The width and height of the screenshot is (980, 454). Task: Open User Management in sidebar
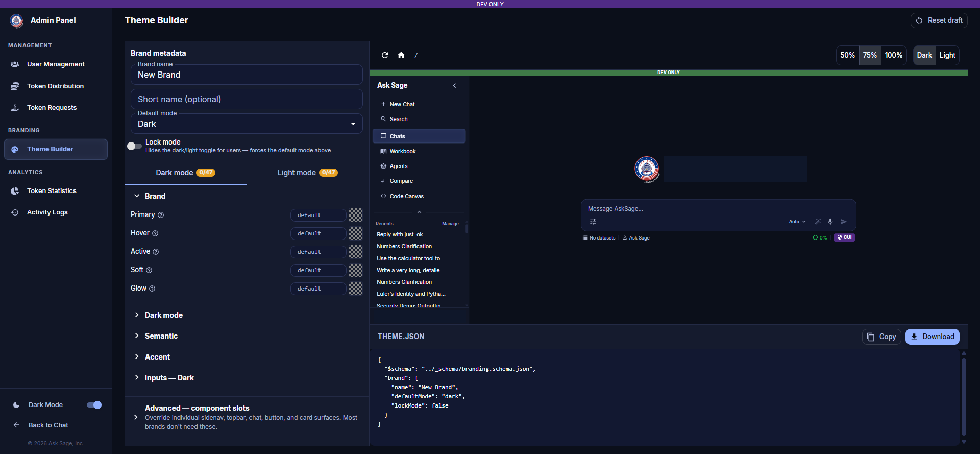pyautogui.click(x=56, y=64)
